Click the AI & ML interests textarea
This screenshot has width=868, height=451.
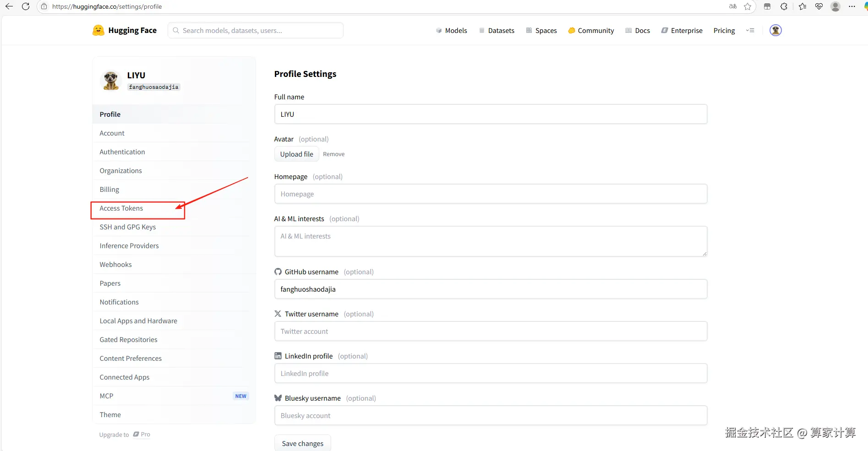click(x=491, y=241)
